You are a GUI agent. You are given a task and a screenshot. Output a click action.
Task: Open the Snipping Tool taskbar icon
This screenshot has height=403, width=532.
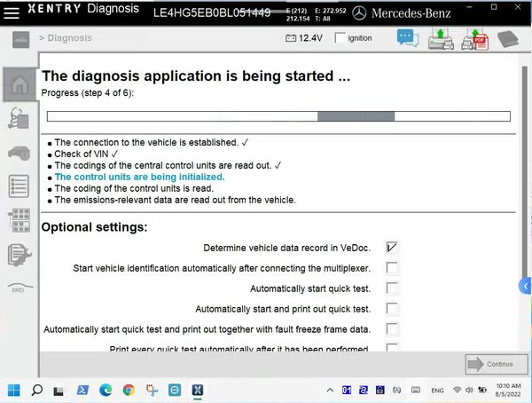tap(152, 390)
